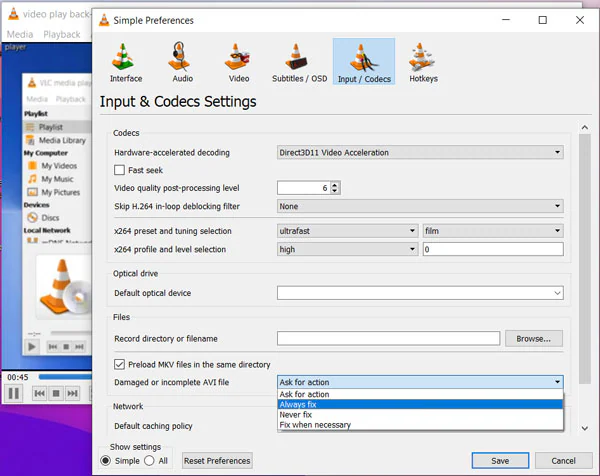Enable the Fast seek checkbox
Image resolution: width=600 pixels, height=476 pixels.
pos(119,170)
